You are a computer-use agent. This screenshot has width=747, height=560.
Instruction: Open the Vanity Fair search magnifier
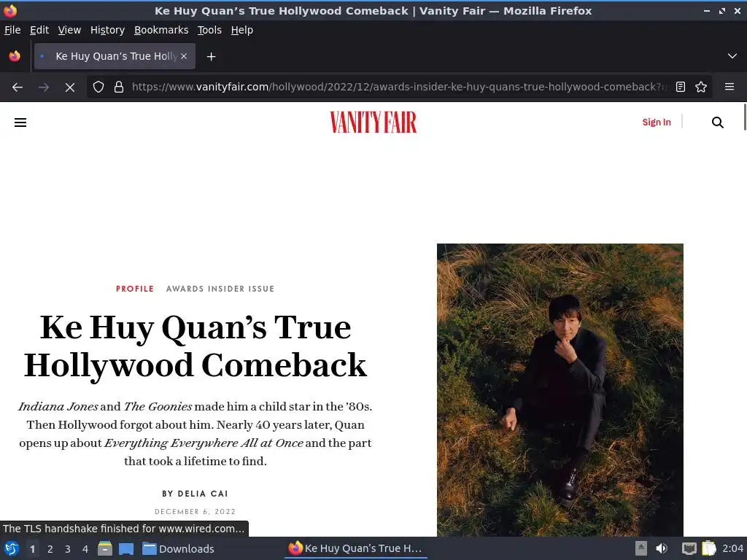tap(718, 122)
